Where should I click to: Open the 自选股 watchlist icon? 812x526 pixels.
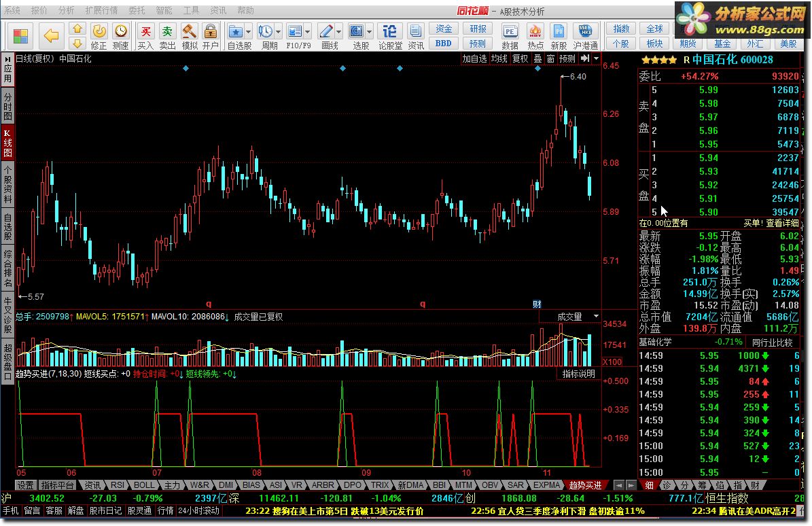[236, 36]
